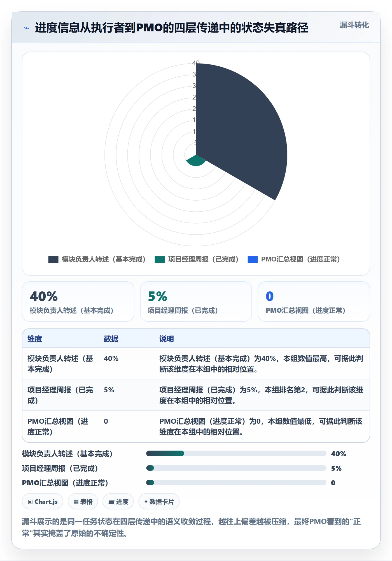Click the dark navy legend color box
Image resolution: width=392 pixels, height=561 pixels.
pos(53,259)
